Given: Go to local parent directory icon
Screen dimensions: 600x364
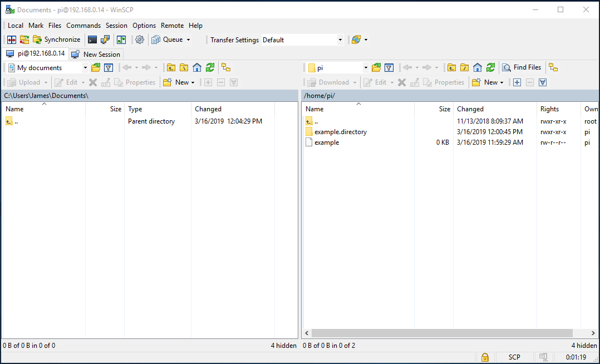Looking at the screenshot, I should click(x=171, y=68).
